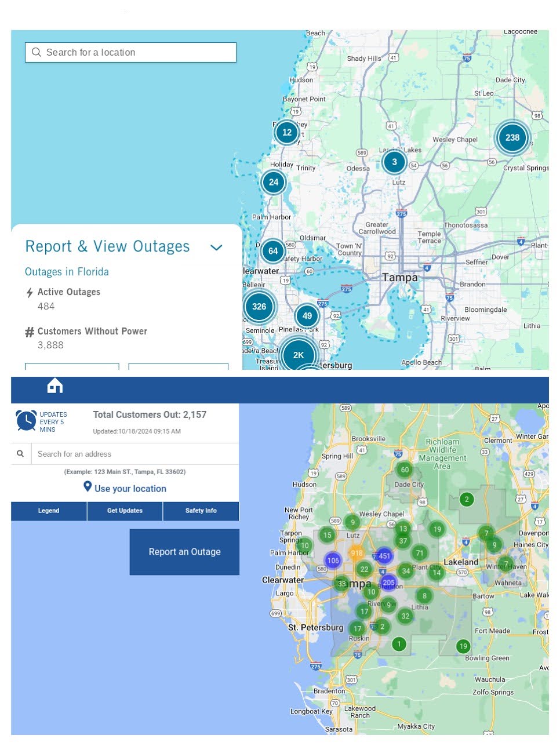Select the 49 outage cluster near Pinellas Park
This screenshot has height=746, width=560.
point(307,316)
